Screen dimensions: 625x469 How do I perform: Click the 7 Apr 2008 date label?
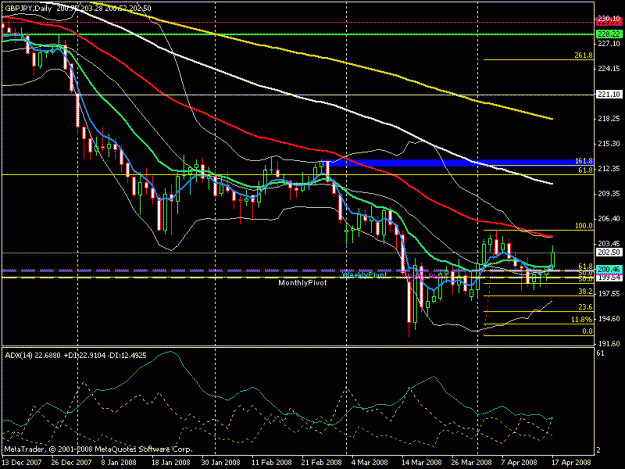click(519, 463)
